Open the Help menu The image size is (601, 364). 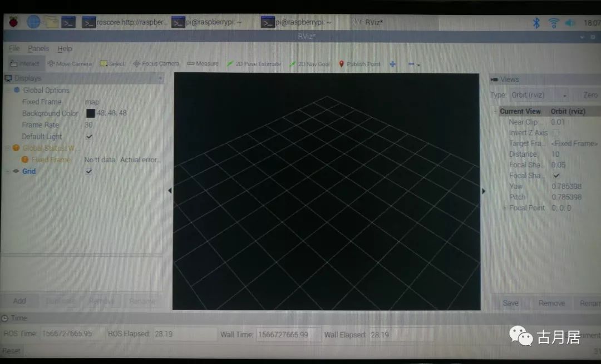tap(65, 48)
